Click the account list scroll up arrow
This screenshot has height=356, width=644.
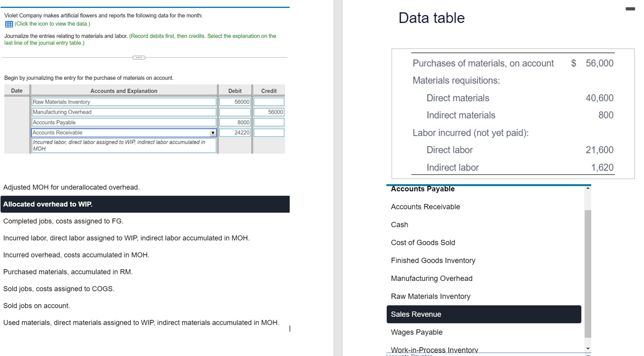coord(588,188)
